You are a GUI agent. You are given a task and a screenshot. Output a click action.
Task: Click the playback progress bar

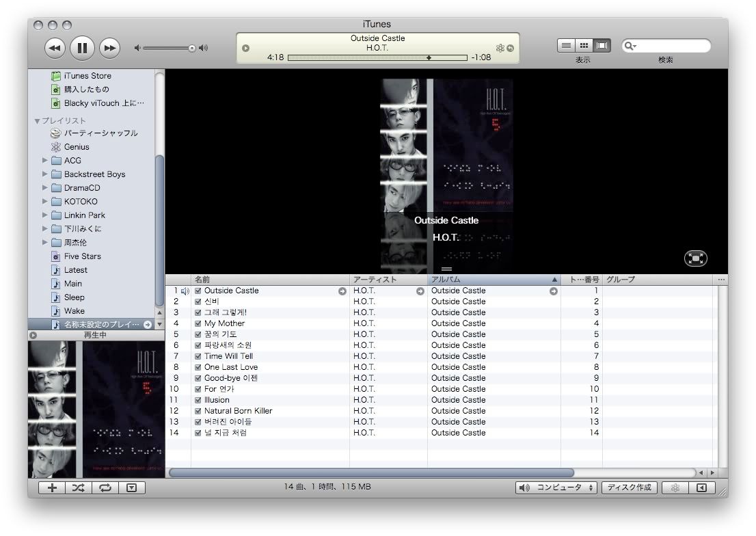377,58
